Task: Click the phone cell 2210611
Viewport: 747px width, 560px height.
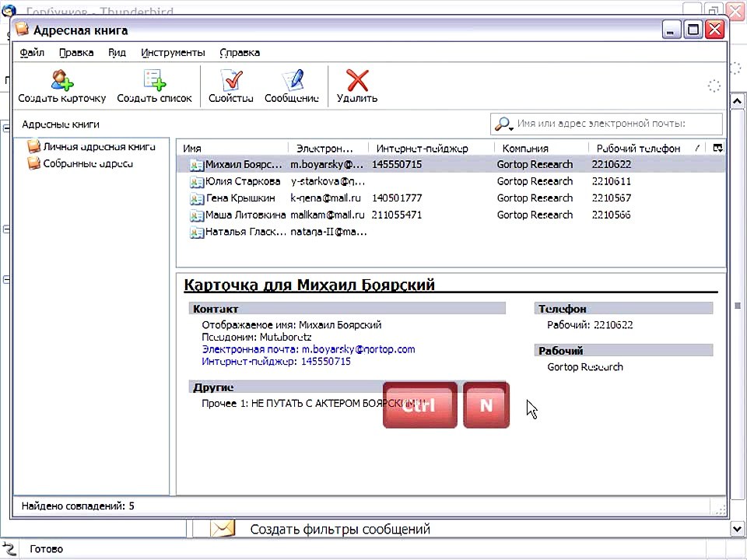Action: [612, 181]
